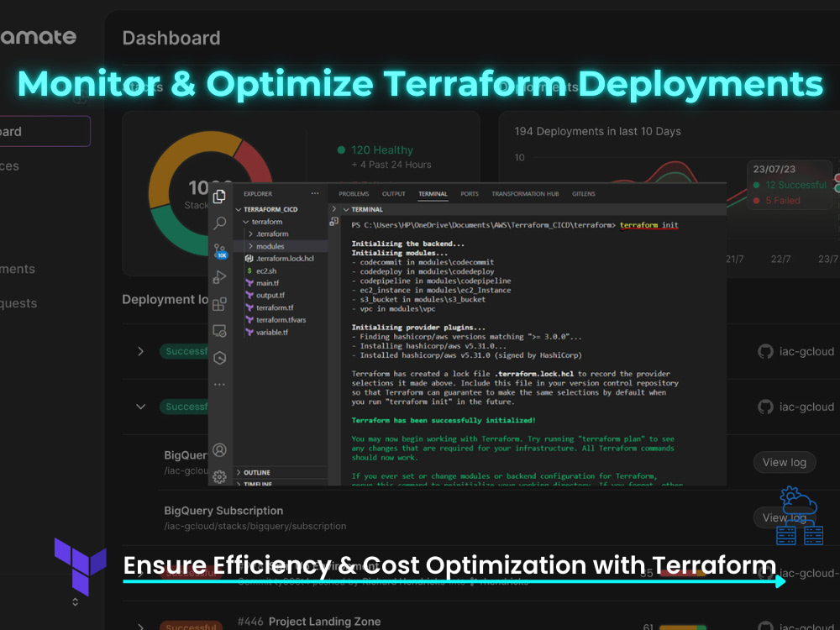The width and height of the screenshot is (840, 630).
Task: Expand the .terraform folder
Action: click(250, 234)
